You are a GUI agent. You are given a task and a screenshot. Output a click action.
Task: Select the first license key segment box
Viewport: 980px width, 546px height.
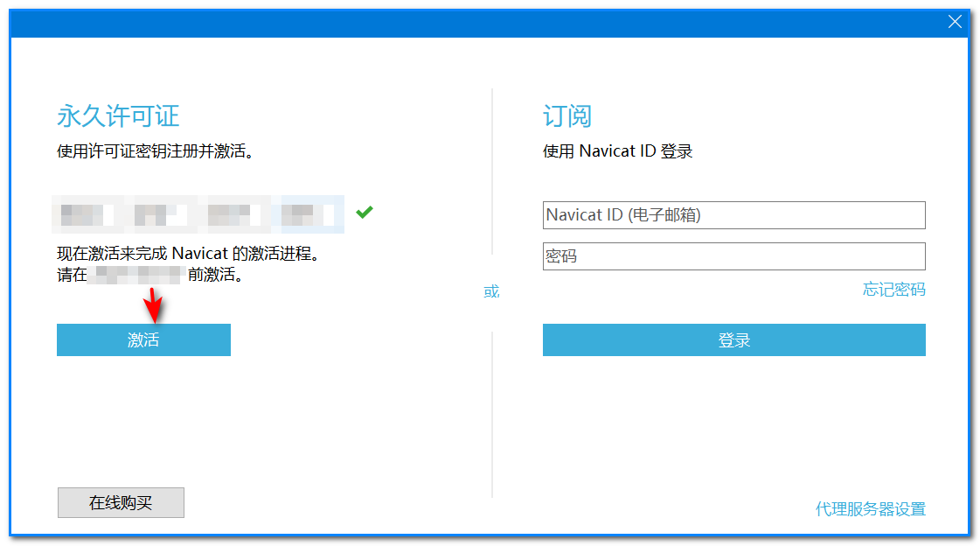click(87, 214)
